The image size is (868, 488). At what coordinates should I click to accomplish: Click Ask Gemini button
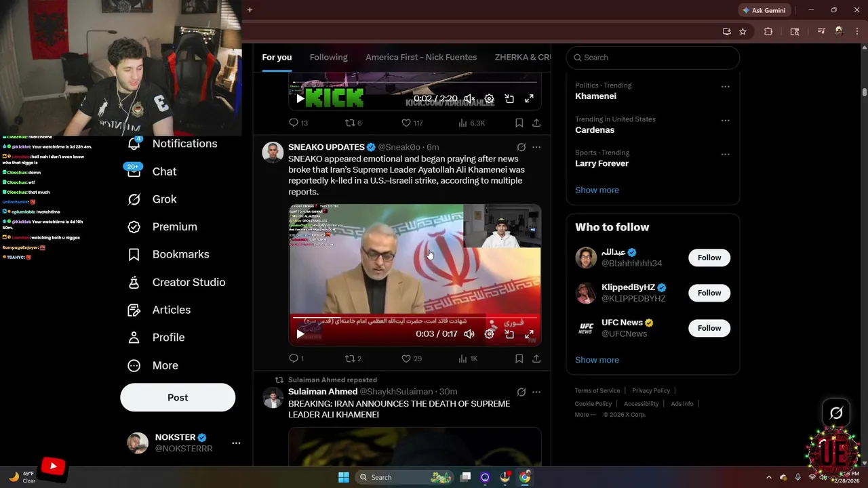[764, 10]
